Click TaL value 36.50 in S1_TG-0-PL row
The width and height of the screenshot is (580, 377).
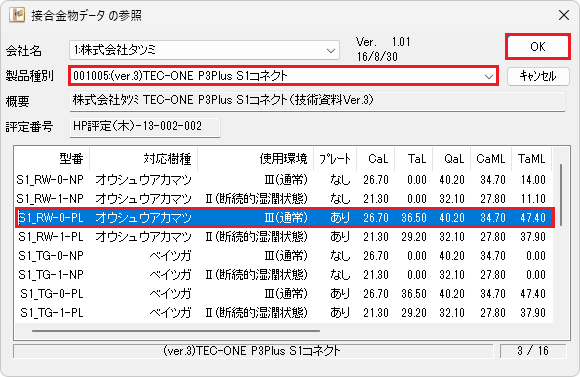(414, 294)
